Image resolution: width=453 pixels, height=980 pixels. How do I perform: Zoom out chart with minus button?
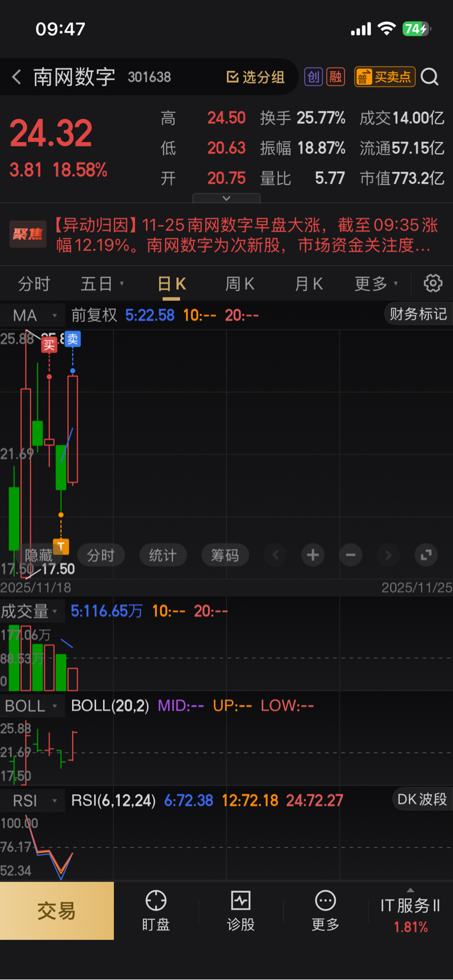(350, 555)
